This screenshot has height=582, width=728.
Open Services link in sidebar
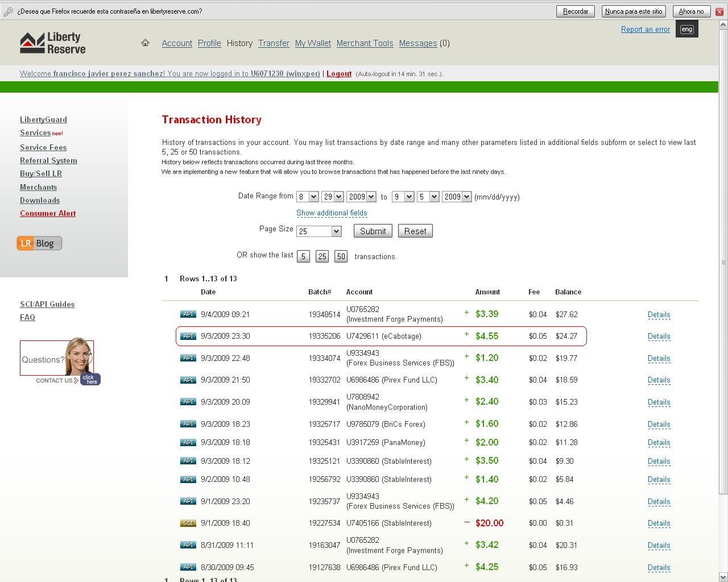[35, 132]
